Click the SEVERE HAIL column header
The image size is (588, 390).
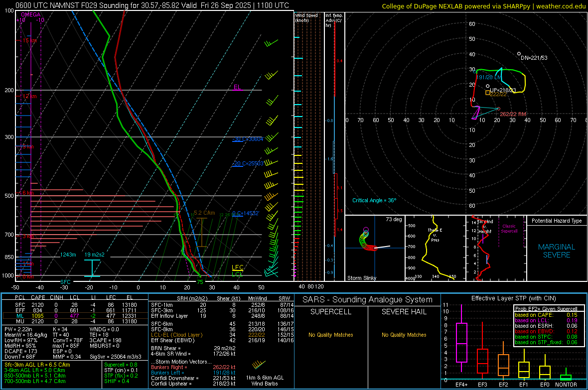(404, 312)
